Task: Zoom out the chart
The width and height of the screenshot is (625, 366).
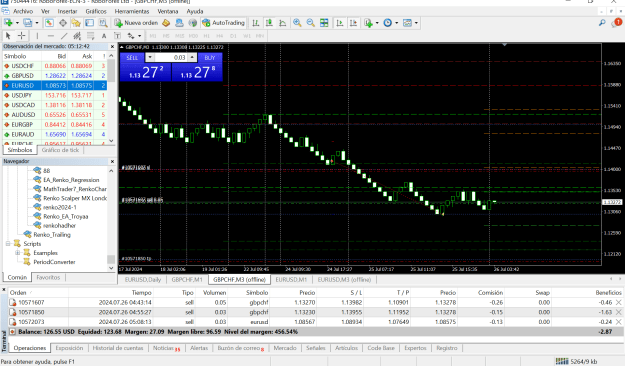Action: coord(311,23)
